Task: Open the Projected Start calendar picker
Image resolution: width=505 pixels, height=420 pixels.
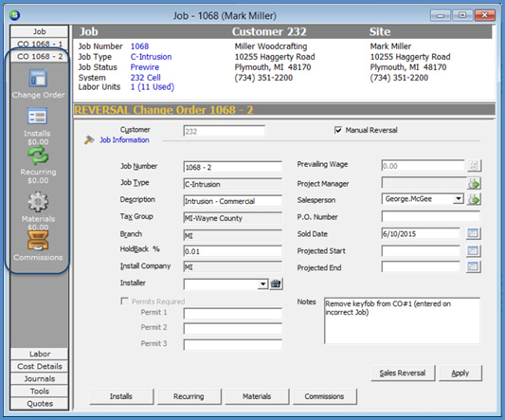Action: pyautogui.click(x=473, y=250)
